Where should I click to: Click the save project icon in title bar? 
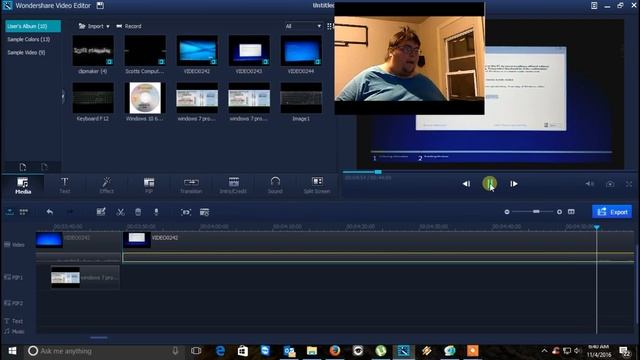point(100,6)
